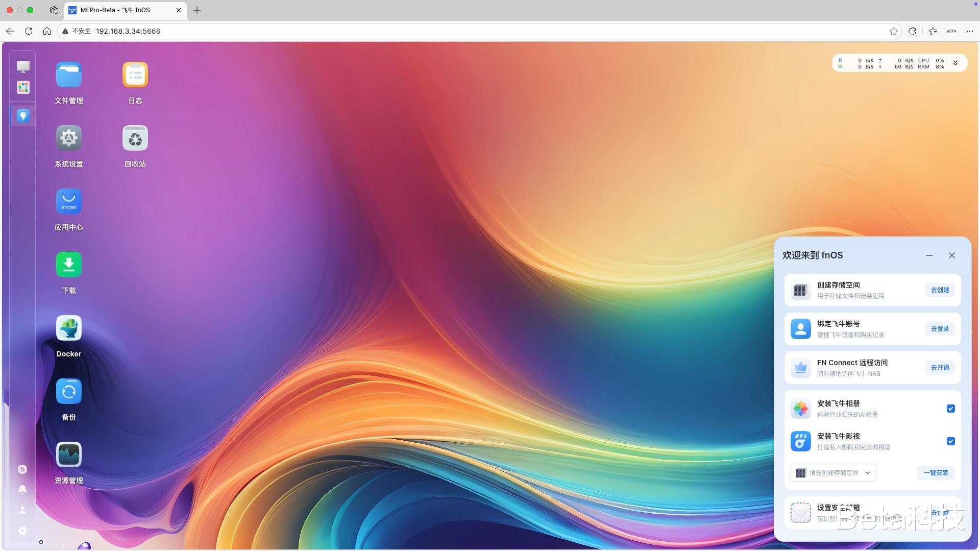This screenshot has height=551, width=980.
Task: Click 去创建 to create storage space
Action: (940, 290)
